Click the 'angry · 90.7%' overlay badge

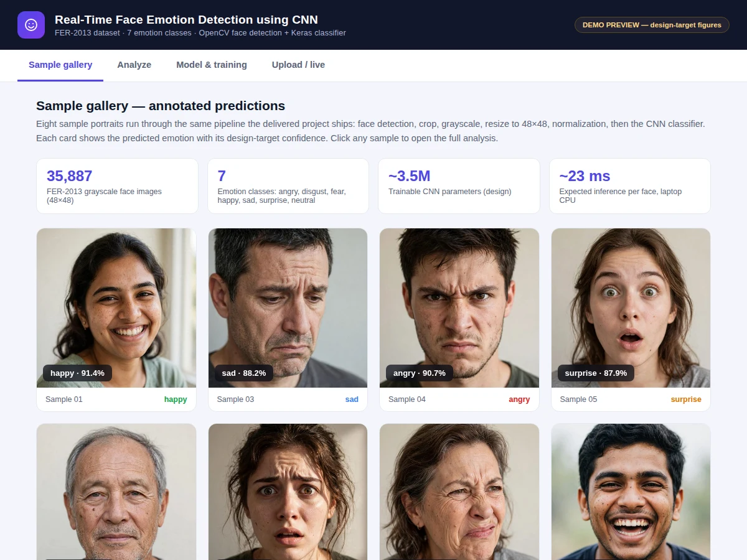(x=420, y=373)
